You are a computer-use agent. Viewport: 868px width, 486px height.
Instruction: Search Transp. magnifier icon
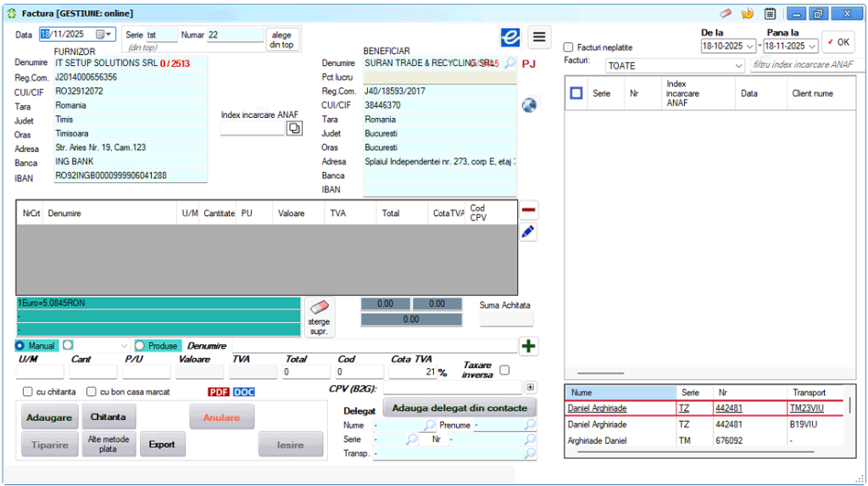(x=531, y=453)
